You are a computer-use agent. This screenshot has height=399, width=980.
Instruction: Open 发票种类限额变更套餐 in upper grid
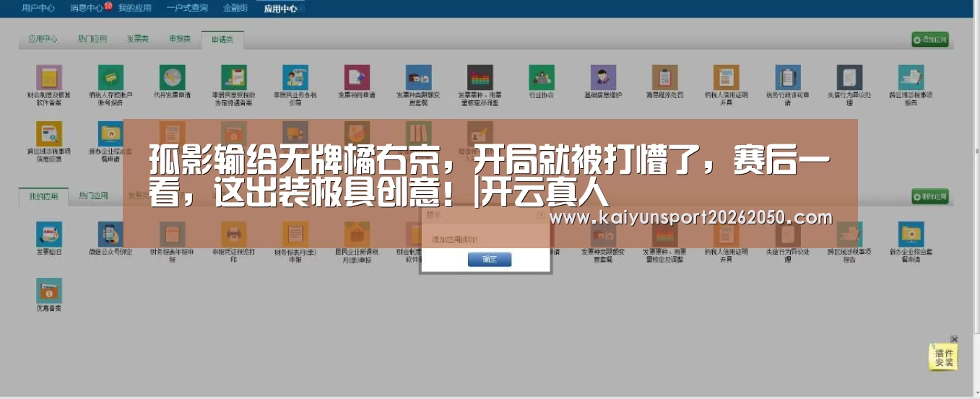[x=419, y=77]
